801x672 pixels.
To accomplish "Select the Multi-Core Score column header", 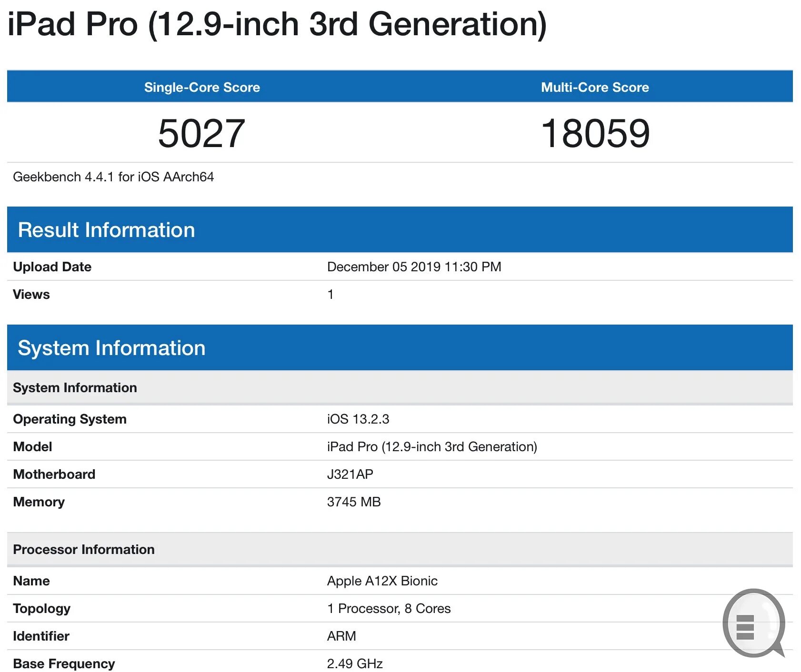I will 595,87.
